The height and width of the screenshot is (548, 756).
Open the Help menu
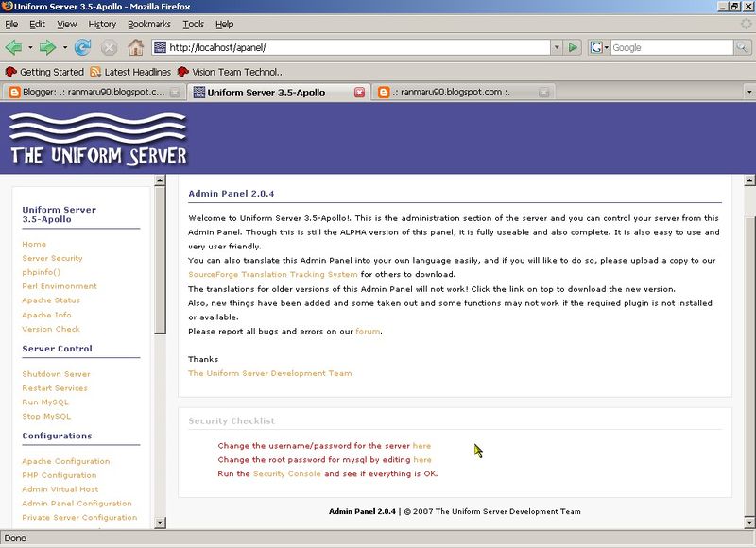pos(224,25)
